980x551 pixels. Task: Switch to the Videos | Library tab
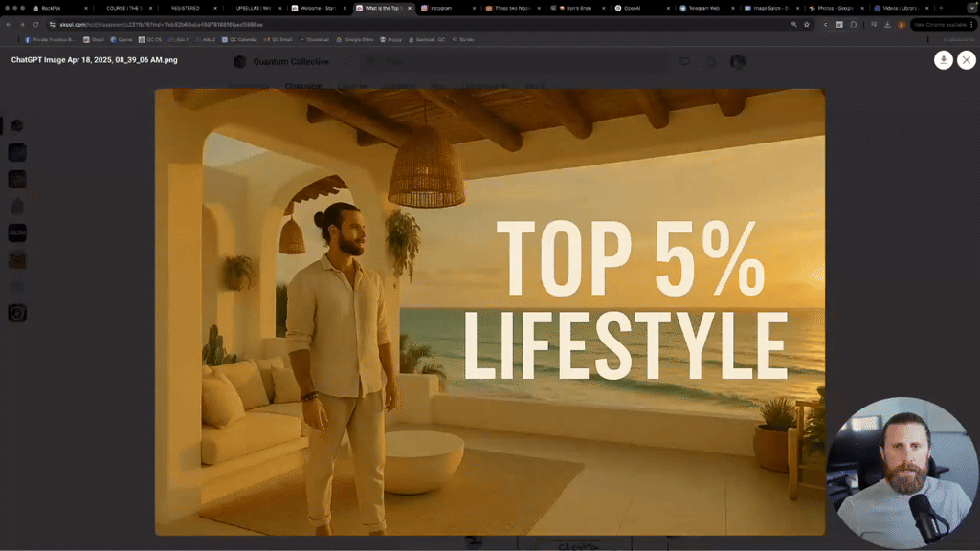point(900,8)
